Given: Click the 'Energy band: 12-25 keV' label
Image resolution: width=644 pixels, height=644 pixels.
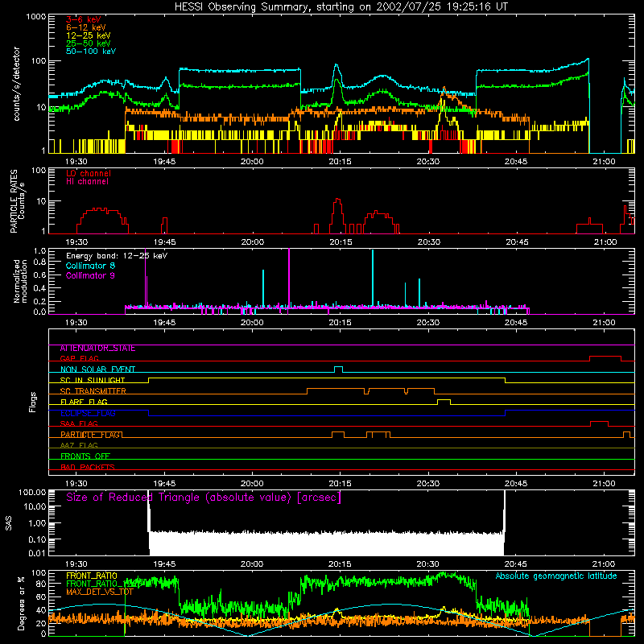Looking at the screenshot, I should point(117,256).
